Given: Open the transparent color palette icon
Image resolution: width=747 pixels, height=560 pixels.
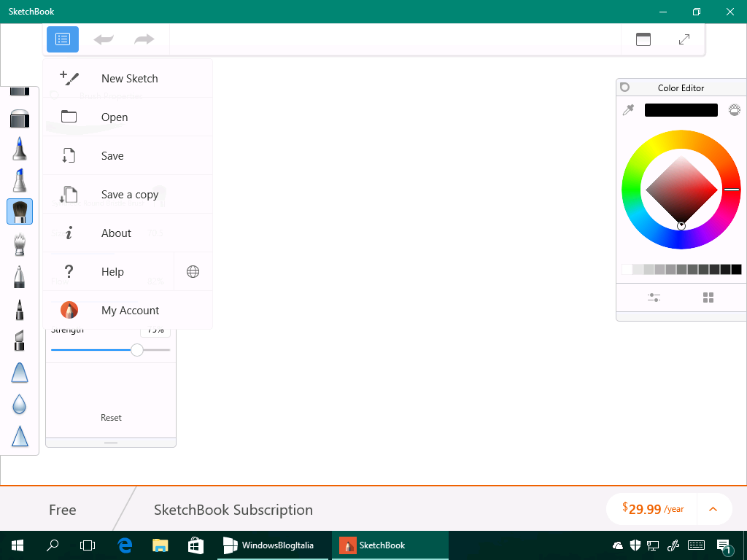Looking at the screenshot, I should click(x=735, y=110).
